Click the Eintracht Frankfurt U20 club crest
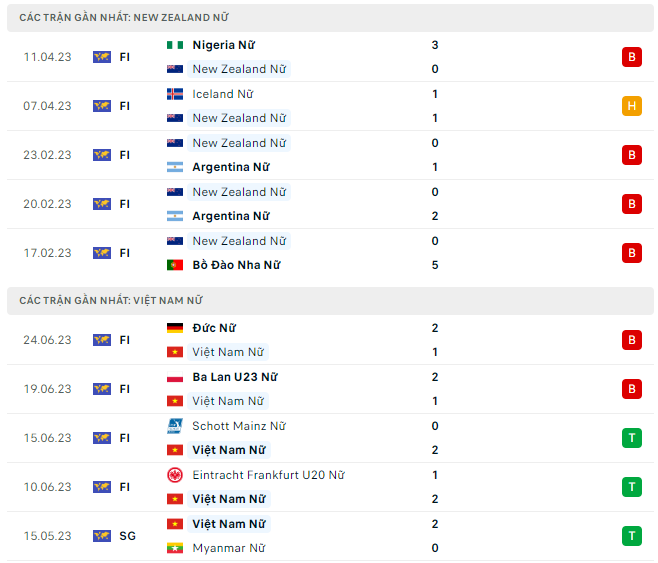The width and height of the screenshot is (658, 563). 175,475
